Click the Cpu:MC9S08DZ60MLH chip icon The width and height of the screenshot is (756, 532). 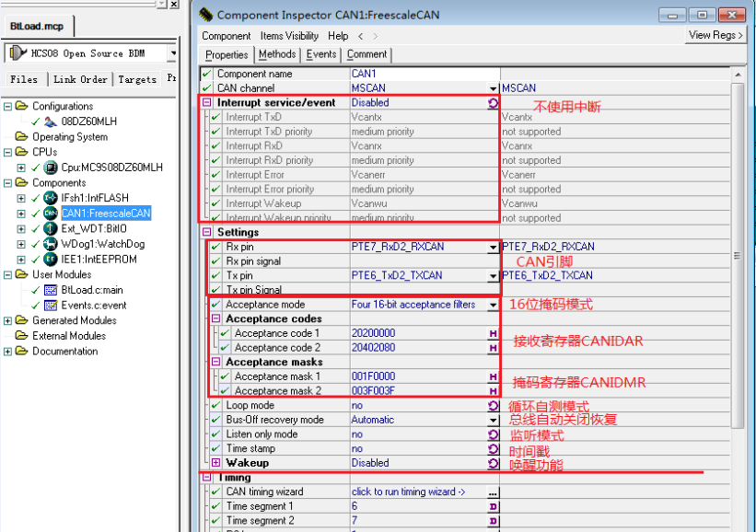pyautogui.click(x=50, y=168)
